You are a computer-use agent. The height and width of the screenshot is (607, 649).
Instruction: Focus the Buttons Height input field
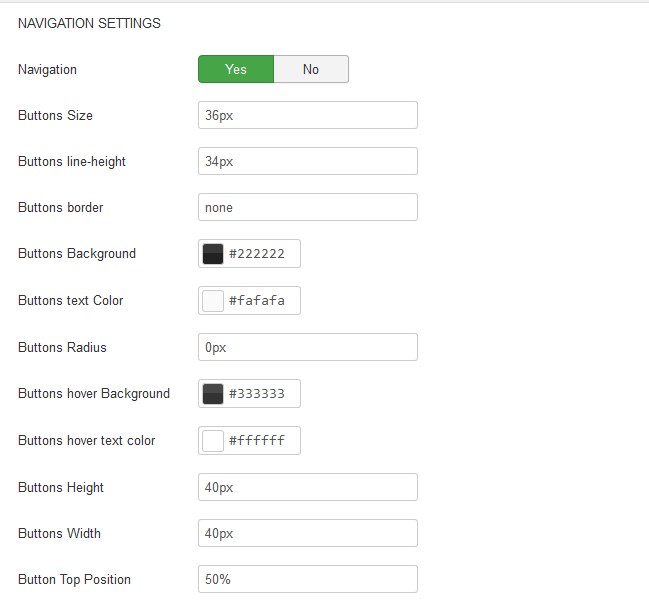(x=308, y=487)
